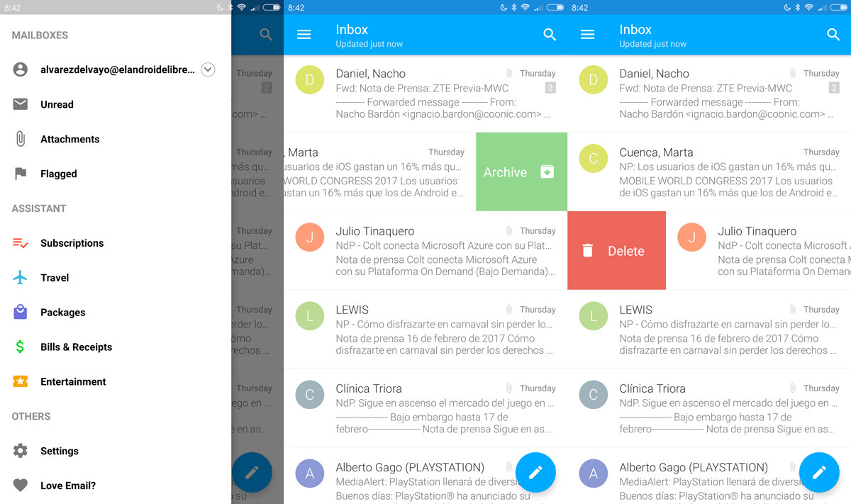Select the Flagged flag icon in the drawer

(x=21, y=174)
